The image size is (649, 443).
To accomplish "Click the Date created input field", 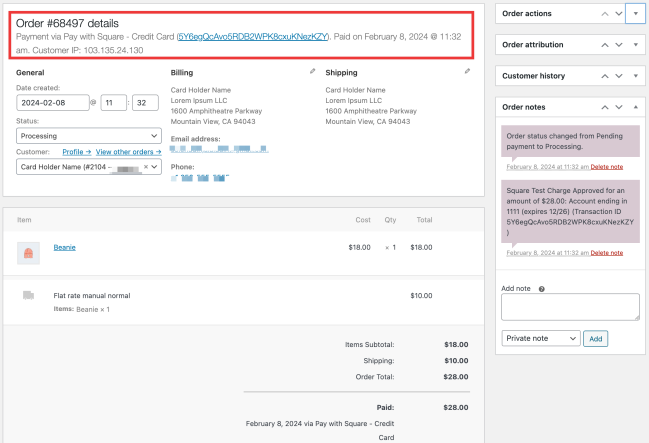I will pos(53,102).
